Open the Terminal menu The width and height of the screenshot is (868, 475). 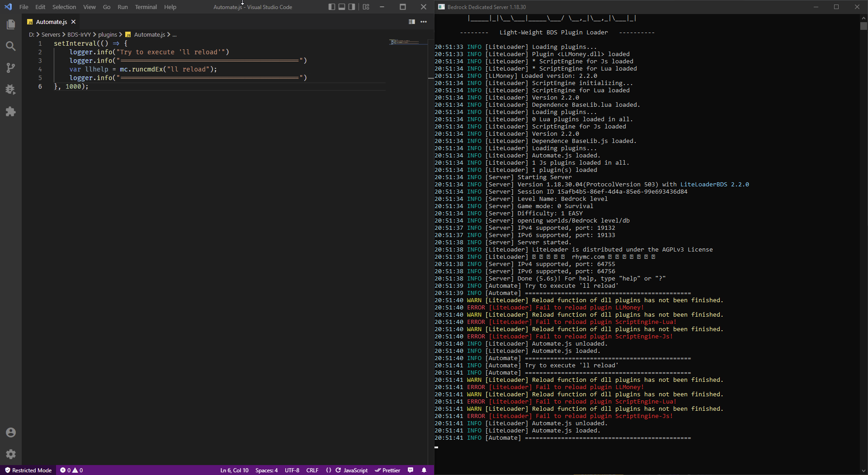pyautogui.click(x=146, y=7)
